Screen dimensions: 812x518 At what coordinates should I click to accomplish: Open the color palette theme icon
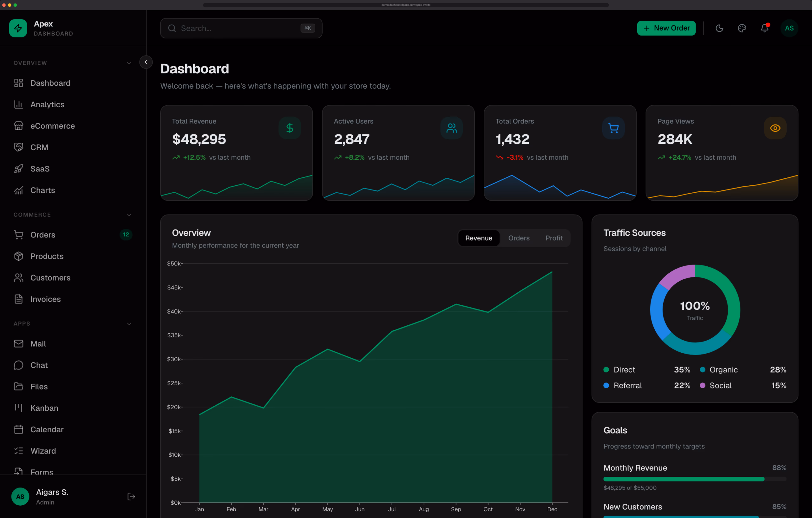[x=742, y=28]
